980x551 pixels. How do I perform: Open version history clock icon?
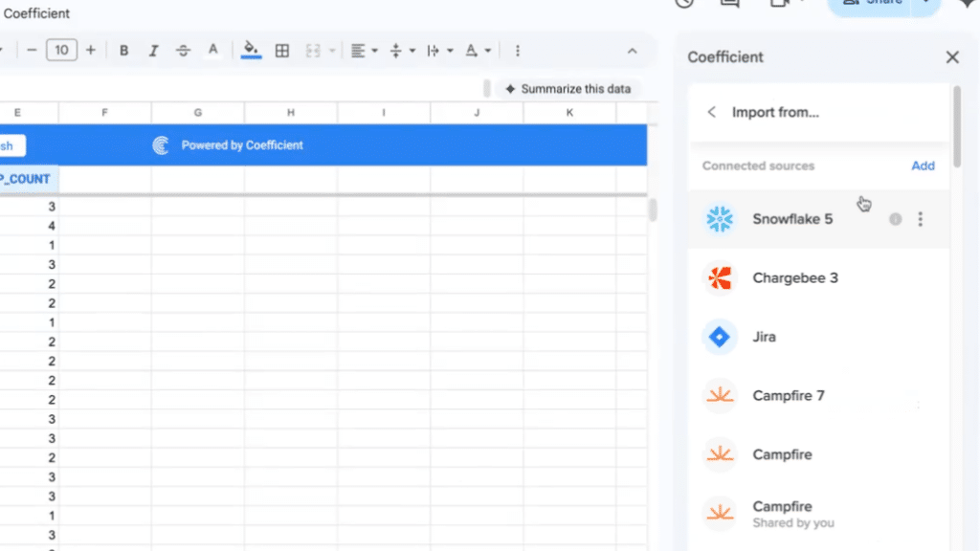click(x=684, y=4)
